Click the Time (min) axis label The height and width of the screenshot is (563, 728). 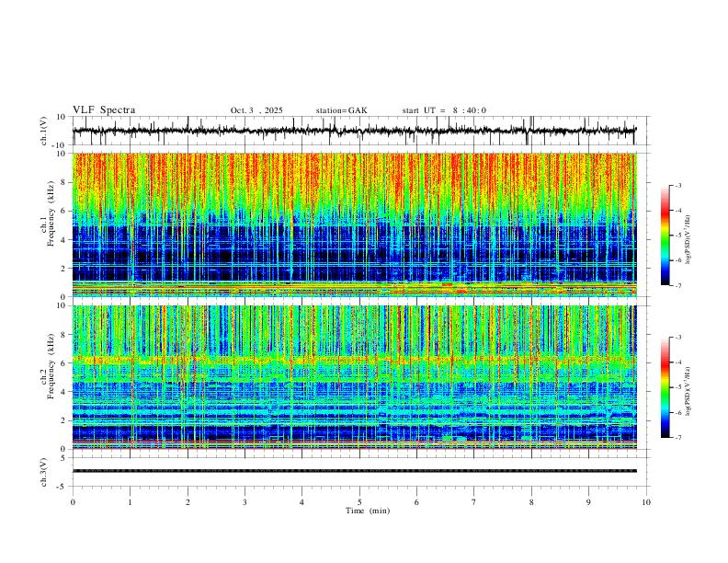[x=368, y=511]
